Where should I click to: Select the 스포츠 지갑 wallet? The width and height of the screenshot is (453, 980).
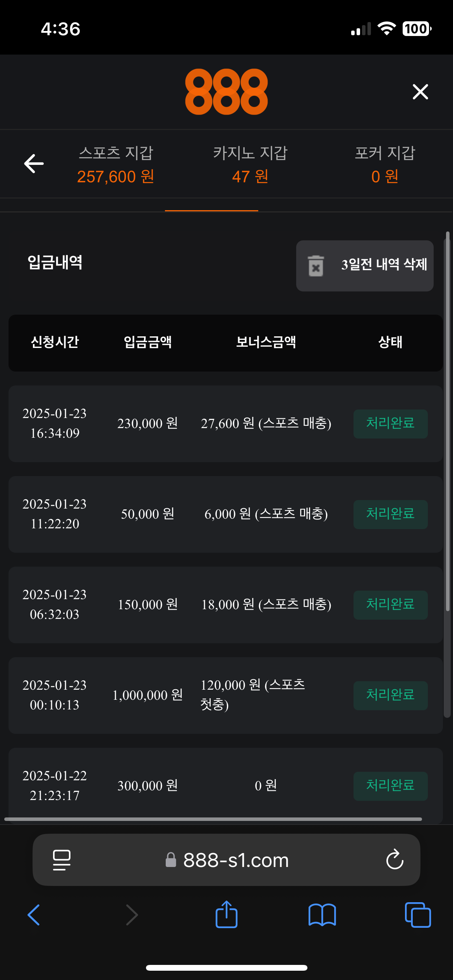coord(116,164)
